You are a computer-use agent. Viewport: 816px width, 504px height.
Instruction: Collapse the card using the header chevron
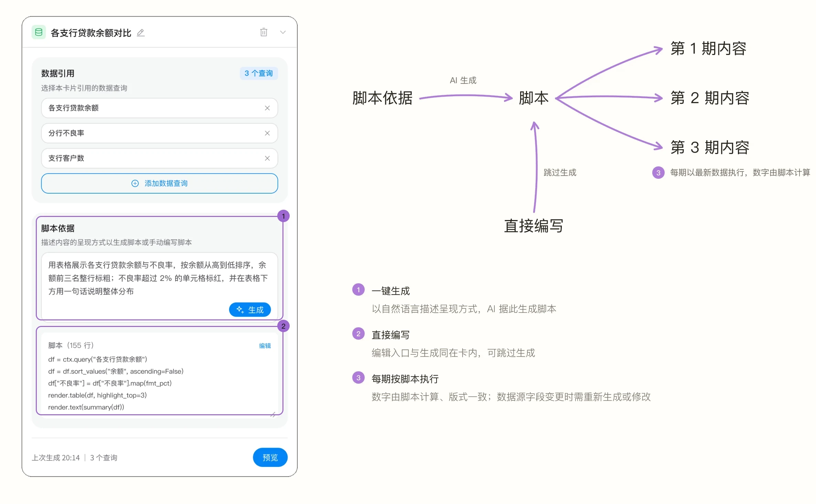(x=283, y=32)
